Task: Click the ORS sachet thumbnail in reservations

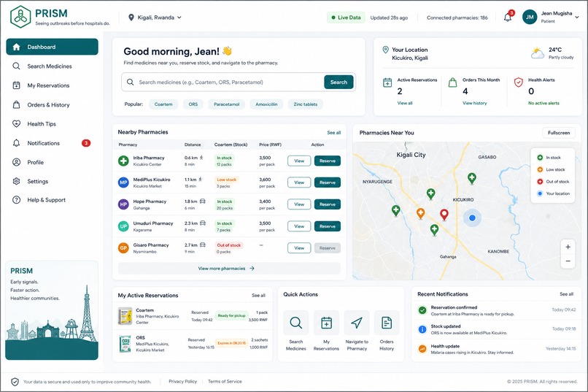Action: coord(125,344)
